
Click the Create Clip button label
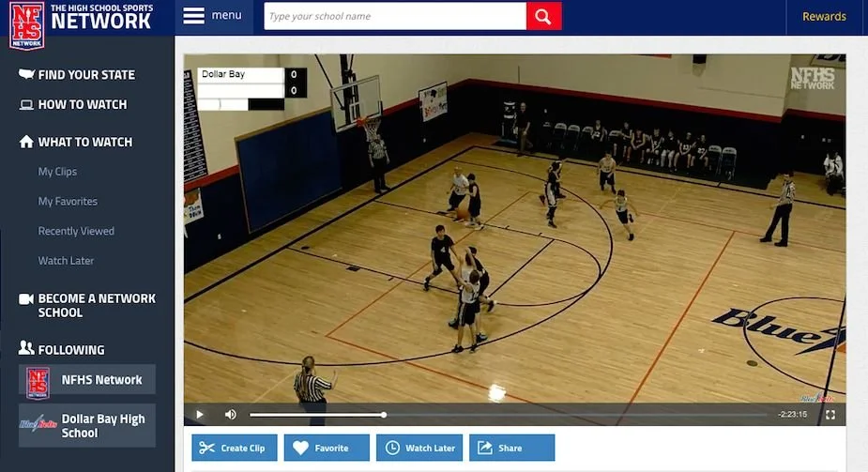coord(243,449)
